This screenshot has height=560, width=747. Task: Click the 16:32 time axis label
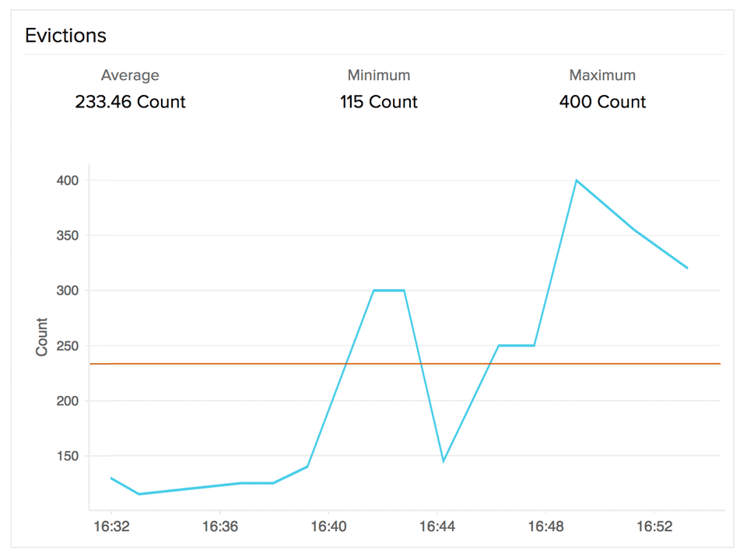(x=111, y=527)
